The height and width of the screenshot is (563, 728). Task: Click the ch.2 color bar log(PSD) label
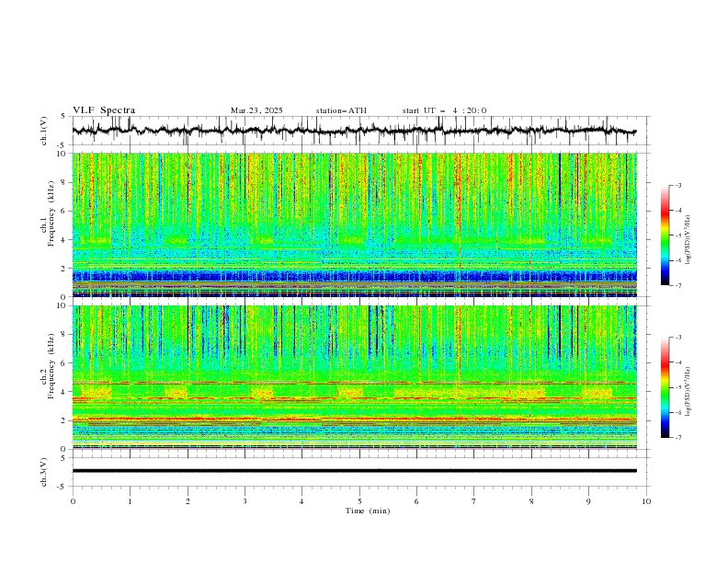[688, 391]
